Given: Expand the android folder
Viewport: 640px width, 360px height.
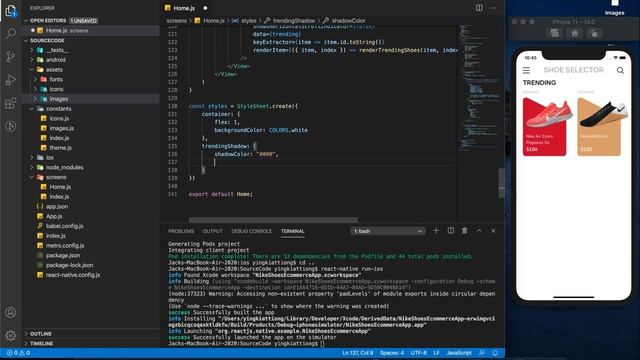Looking at the screenshot, I should (32, 60).
